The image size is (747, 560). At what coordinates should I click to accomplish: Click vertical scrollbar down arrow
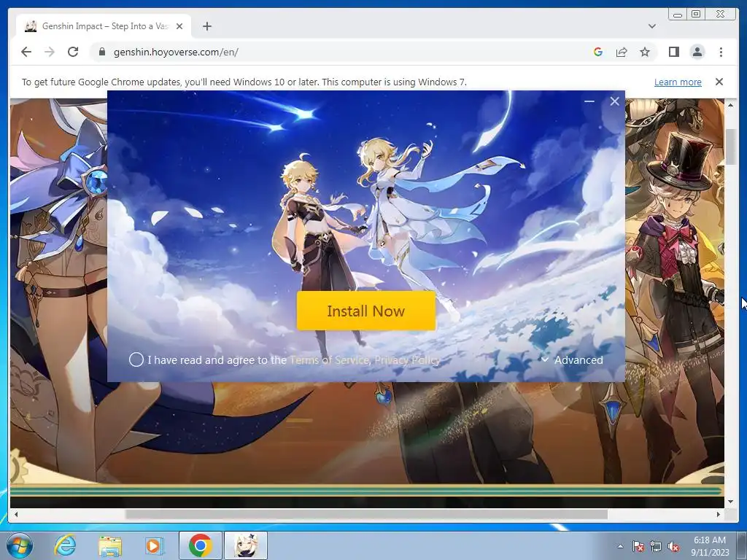click(731, 502)
